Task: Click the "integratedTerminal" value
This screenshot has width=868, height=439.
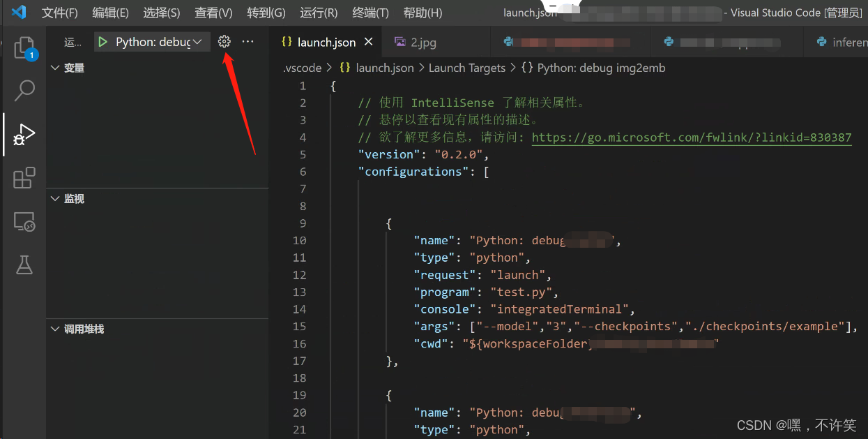Action: tap(559, 309)
